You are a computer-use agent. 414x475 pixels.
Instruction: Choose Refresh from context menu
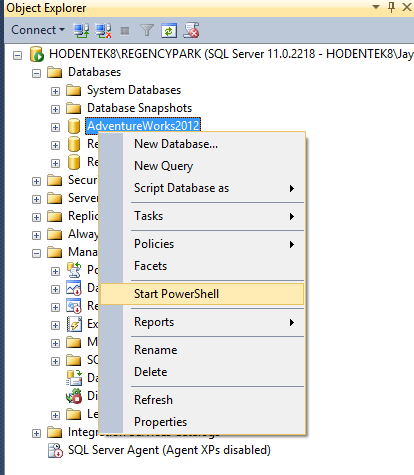pyautogui.click(x=202, y=400)
